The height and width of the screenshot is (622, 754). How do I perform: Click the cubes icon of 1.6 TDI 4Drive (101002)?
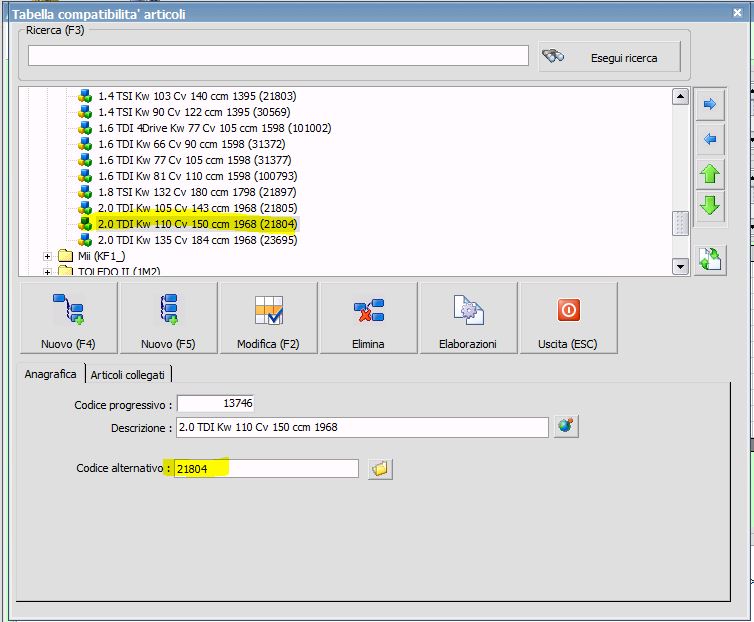click(x=85, y=128)
